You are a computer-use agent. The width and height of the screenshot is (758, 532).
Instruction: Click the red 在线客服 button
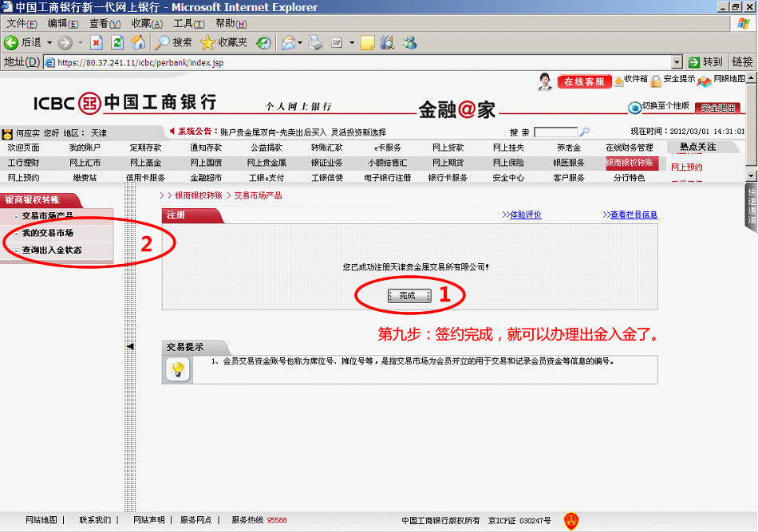[584, 81]
